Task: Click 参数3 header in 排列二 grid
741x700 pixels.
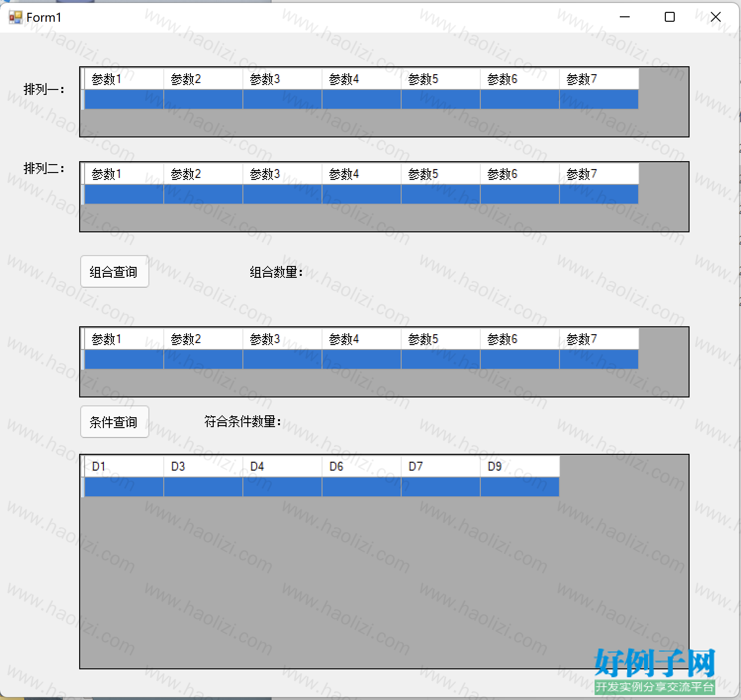Action: (x=282, y=174)
